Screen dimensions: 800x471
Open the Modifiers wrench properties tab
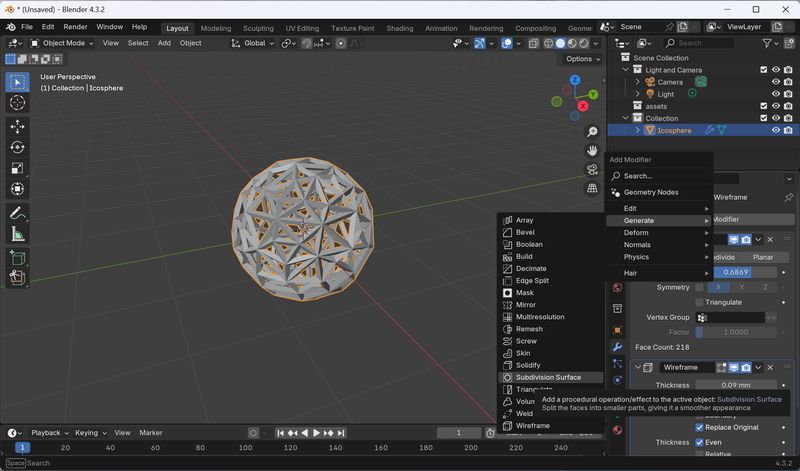pyautogui.click(x=617, y=347)
